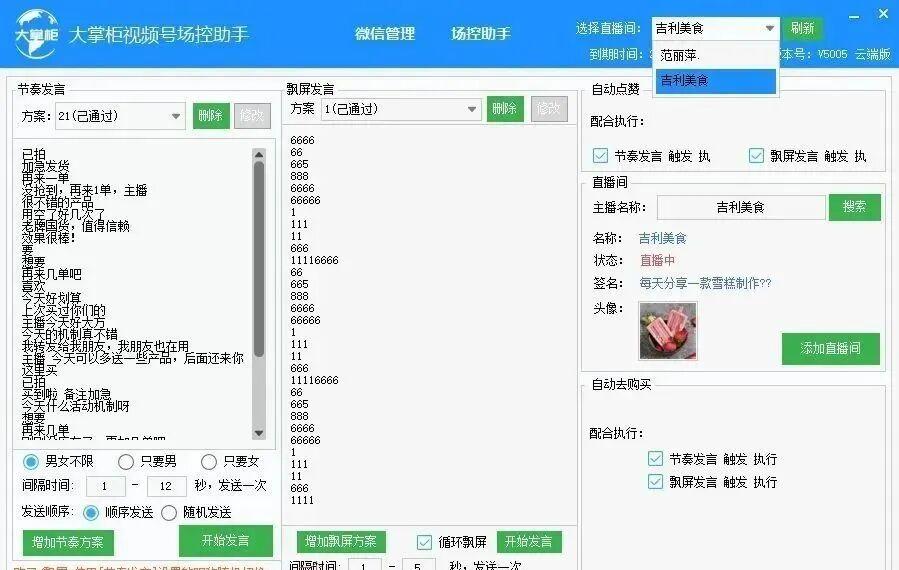
Task: Select the line 老牌国货，值得信赖
Action: click(76, 226)
